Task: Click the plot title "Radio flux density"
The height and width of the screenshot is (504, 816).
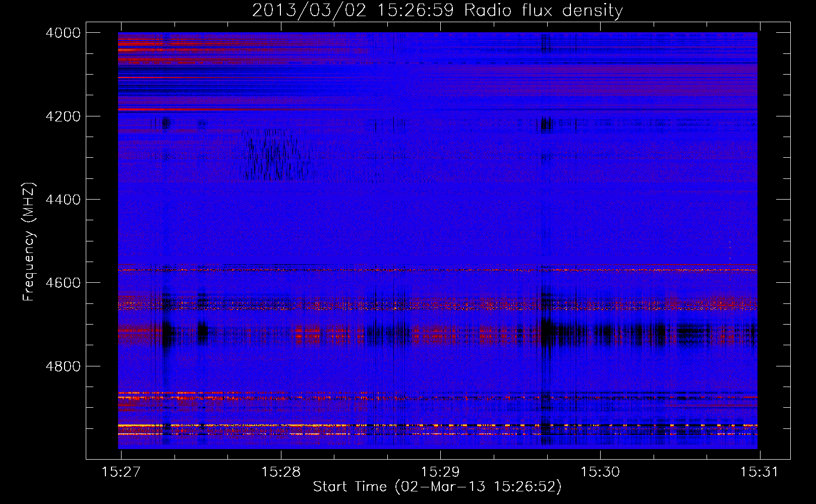Action: click(x=544, y=11)
